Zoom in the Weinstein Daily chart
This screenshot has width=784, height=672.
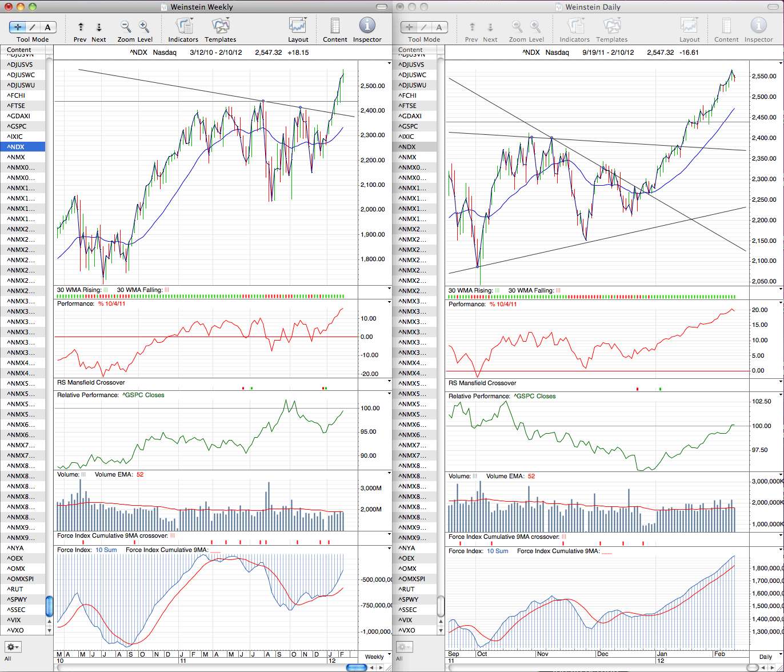[535, 27]
